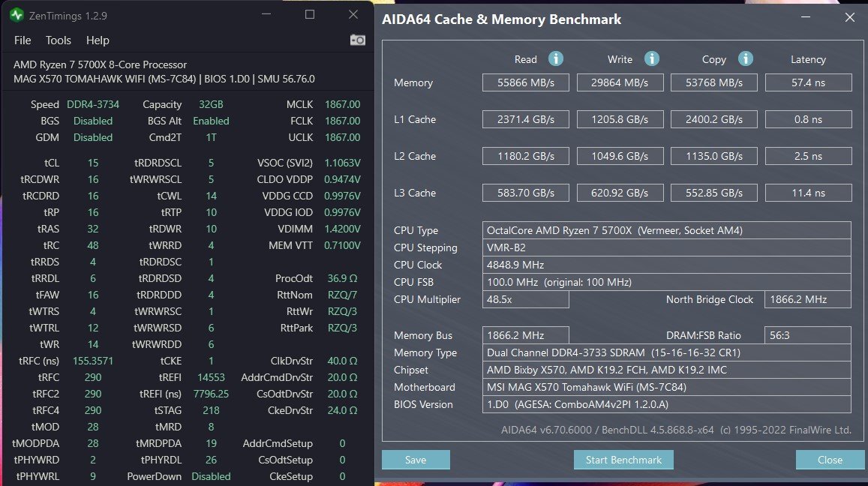This screenshot has height=486, width=868.
Task: Click North Bridge Clock 1866.2 MHz field
Action: [808, 299]
